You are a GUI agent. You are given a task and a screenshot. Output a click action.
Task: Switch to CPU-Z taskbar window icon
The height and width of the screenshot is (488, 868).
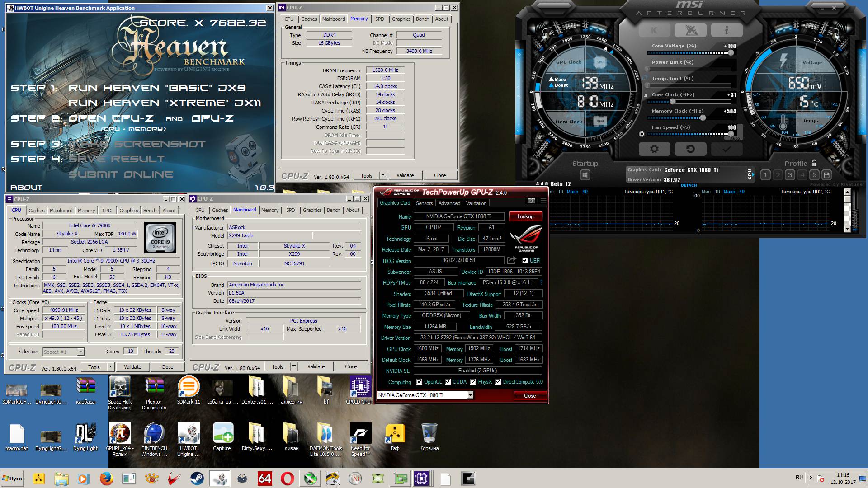click(x=421, y=479)
